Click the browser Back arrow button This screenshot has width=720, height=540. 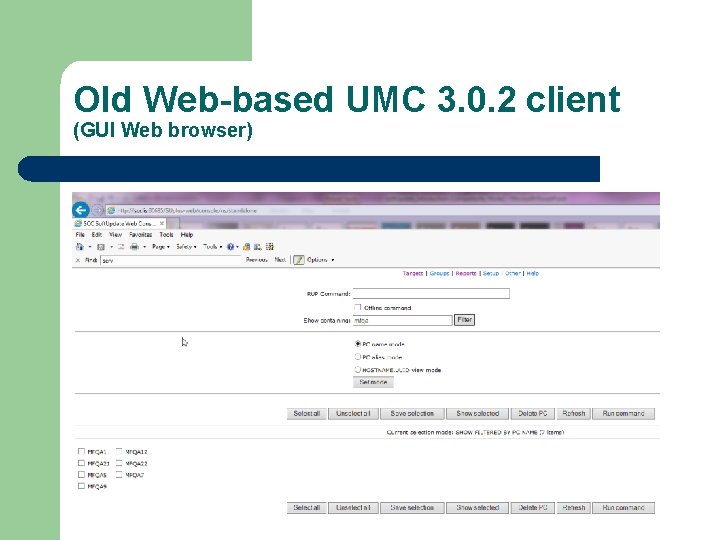tap(81, 210)
